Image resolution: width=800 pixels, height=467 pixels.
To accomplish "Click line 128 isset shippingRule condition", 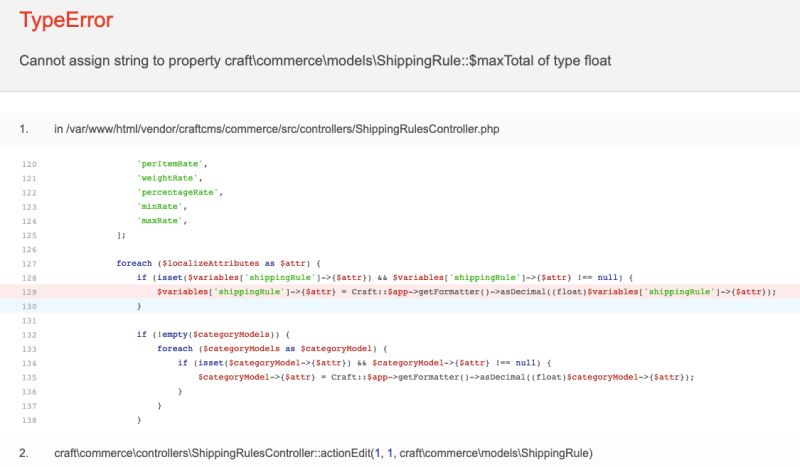I will 385,278.
